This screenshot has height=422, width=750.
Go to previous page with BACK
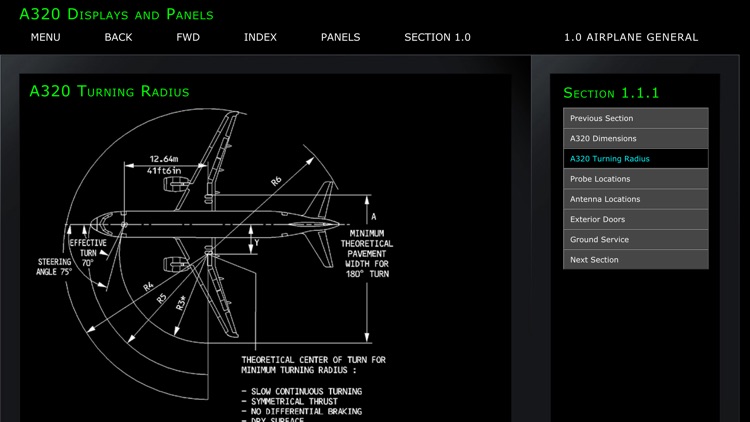[x=118, y=37]
